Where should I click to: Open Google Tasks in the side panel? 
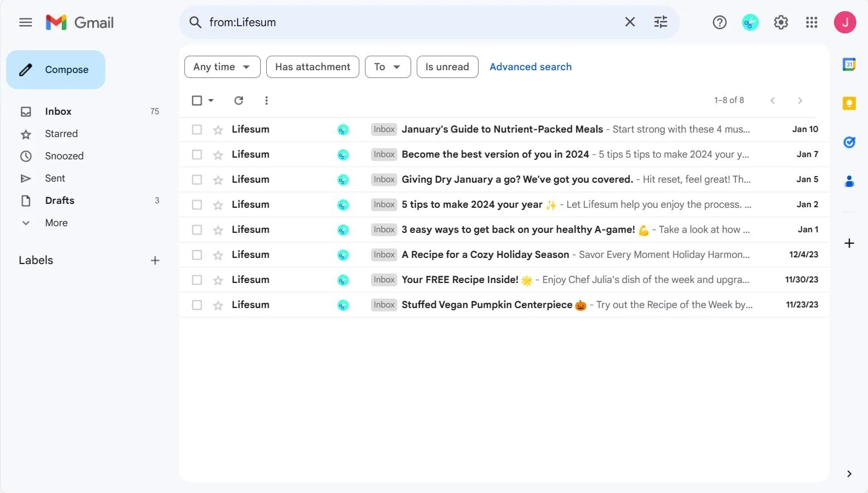849,142
